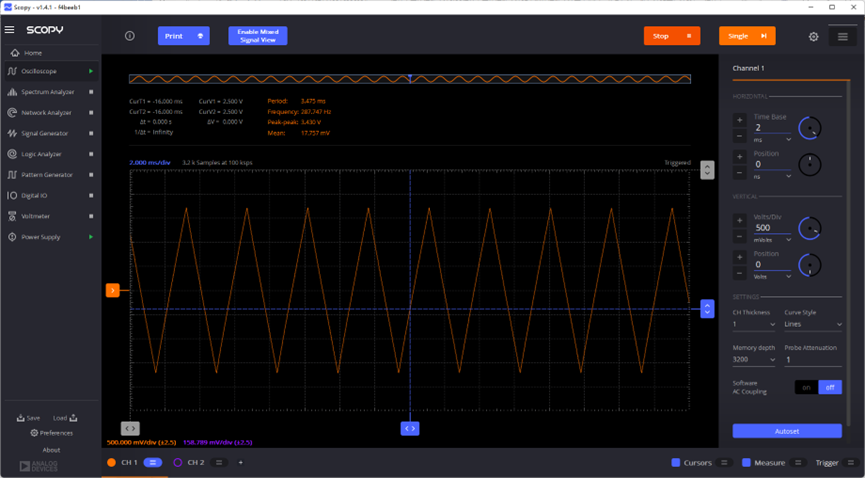Open Cursors settings menu icon
This screenshot has height=478, width=865.
[x=724, y=463]
